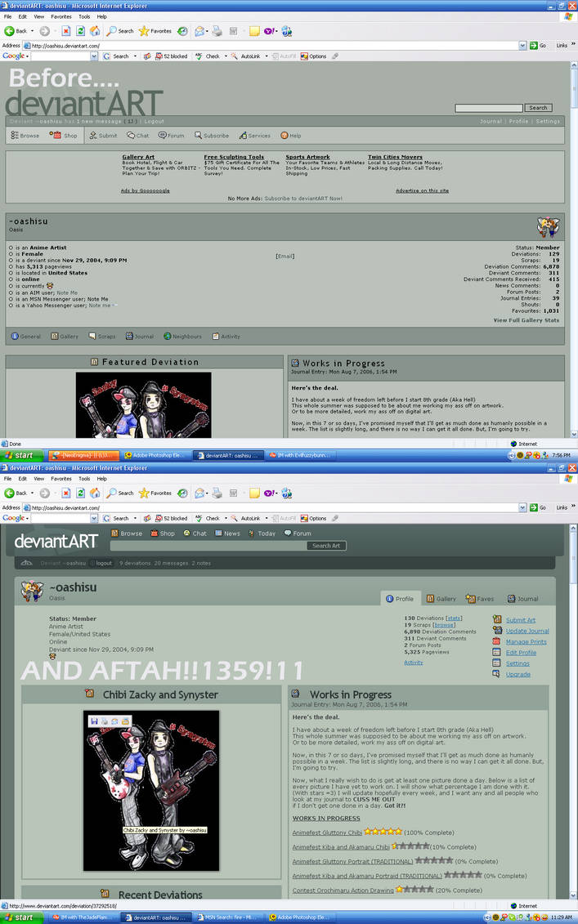Expand Google search box dropdown in bottom toolbar

click(x=94, y=519)
